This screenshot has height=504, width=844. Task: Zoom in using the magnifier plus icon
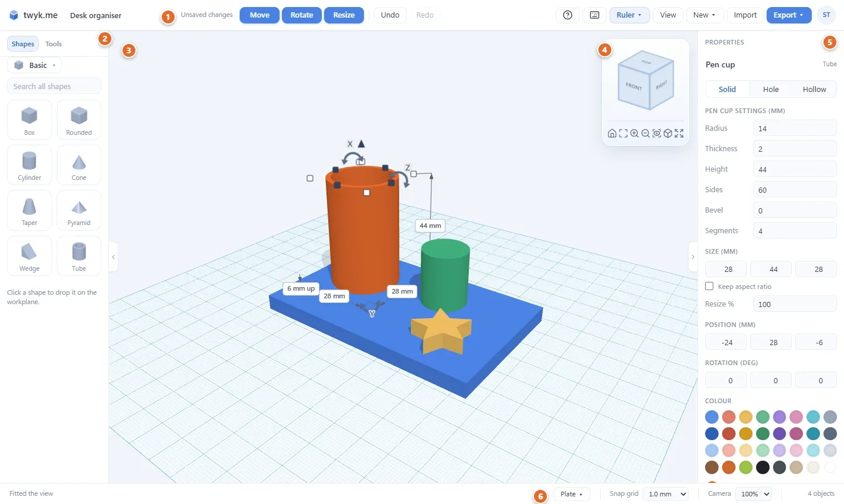pyautogui.click(x=634, y=133)
